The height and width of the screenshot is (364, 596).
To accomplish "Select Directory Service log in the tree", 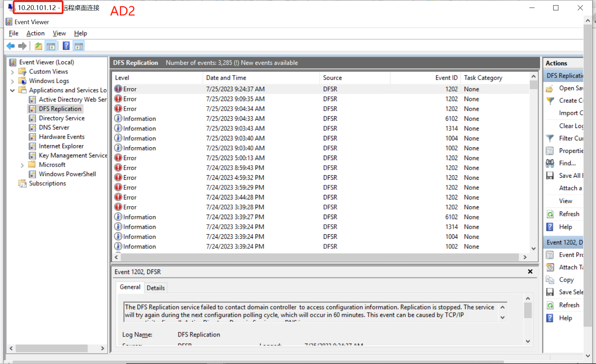I will (62, 118).
